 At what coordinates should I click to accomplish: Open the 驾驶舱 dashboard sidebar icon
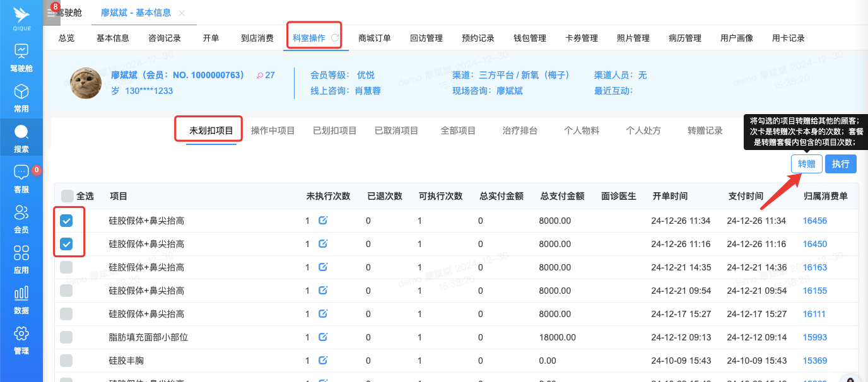tap(21, 52)
